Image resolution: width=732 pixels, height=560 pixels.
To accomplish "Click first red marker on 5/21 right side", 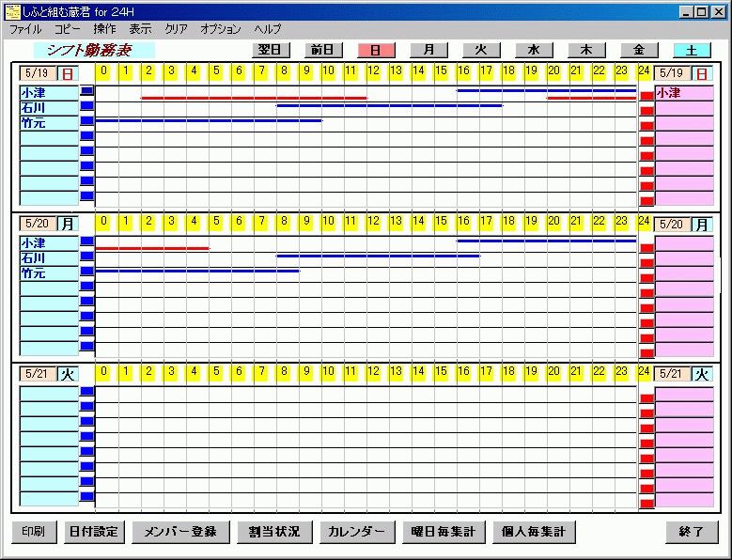I will tap(646, 398).
